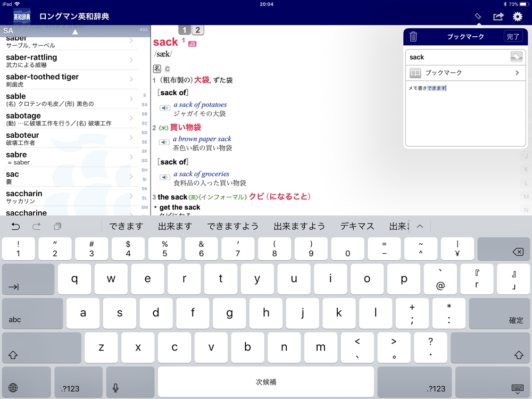
Task: Tap the globe language switch key
Action: click(27, 383)
